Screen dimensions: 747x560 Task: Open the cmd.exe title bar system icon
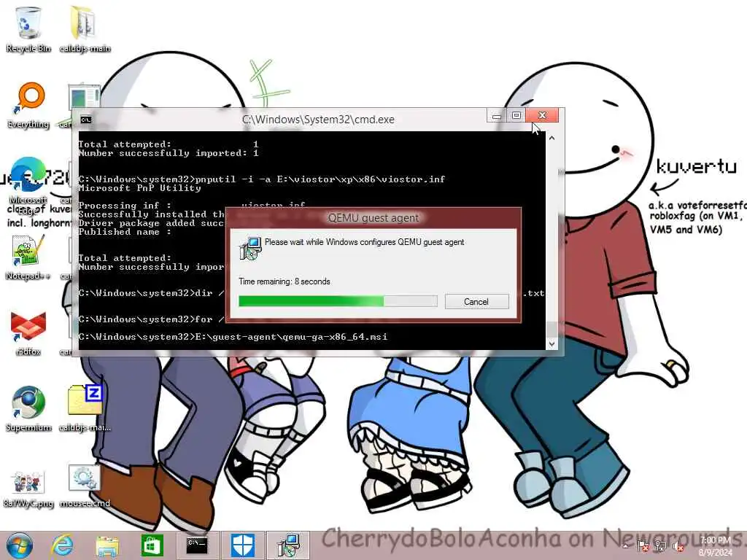pos(86,120)
